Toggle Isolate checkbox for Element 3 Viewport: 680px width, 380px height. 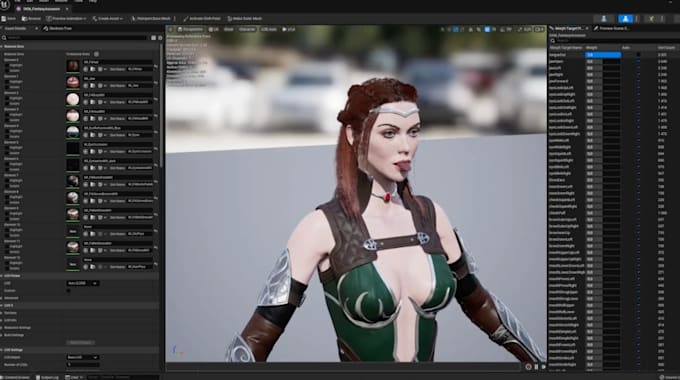[x=7, y=120]
